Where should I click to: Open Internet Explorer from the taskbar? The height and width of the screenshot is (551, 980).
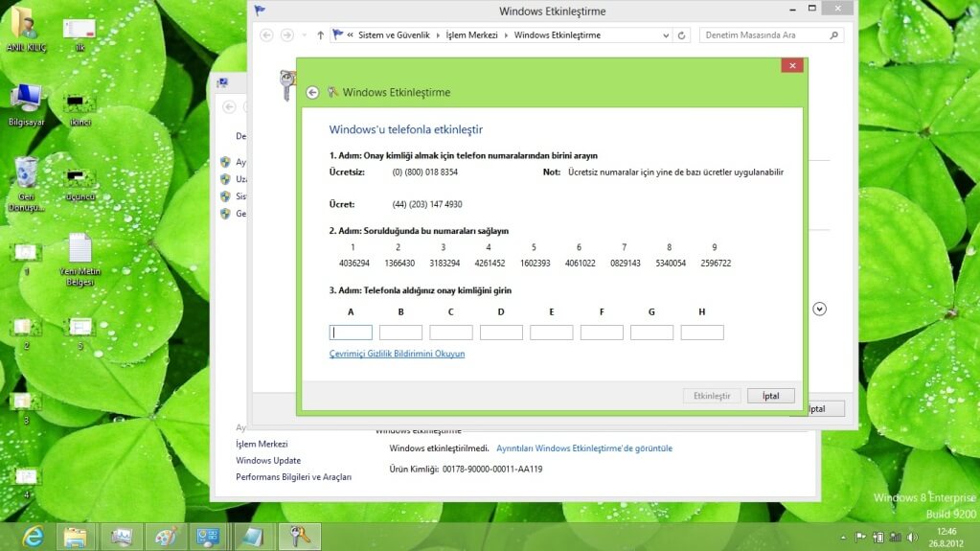(33, 537)
